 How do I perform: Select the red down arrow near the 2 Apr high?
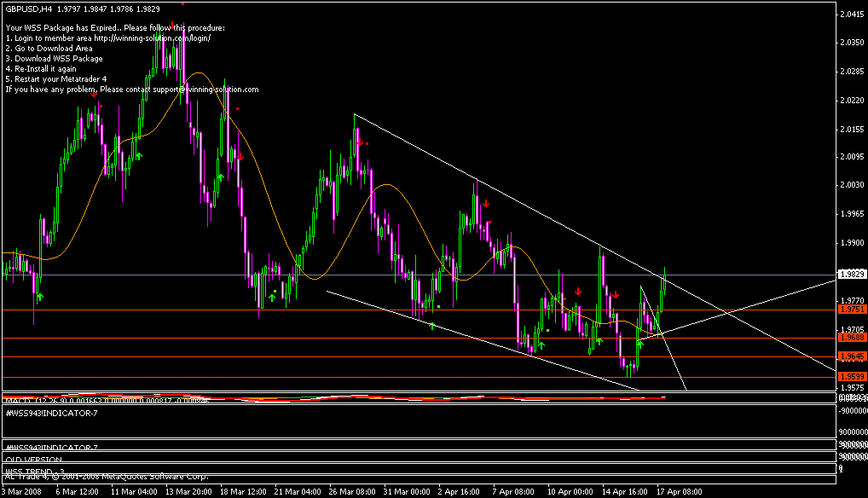[x=485, y=204]
